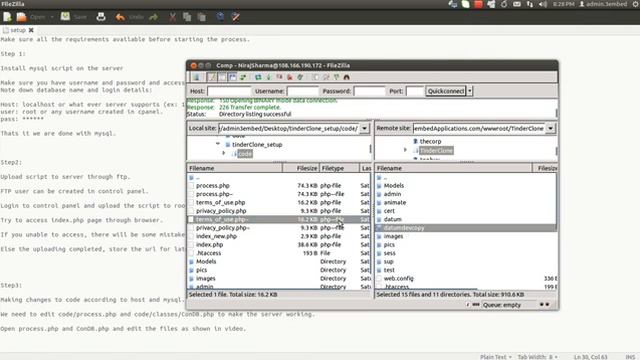This screenshot has width=640, height=360.
Task: Toggle directory comparison icon in FileZilla
Action: pyautogui.click(x=326, y=77)
